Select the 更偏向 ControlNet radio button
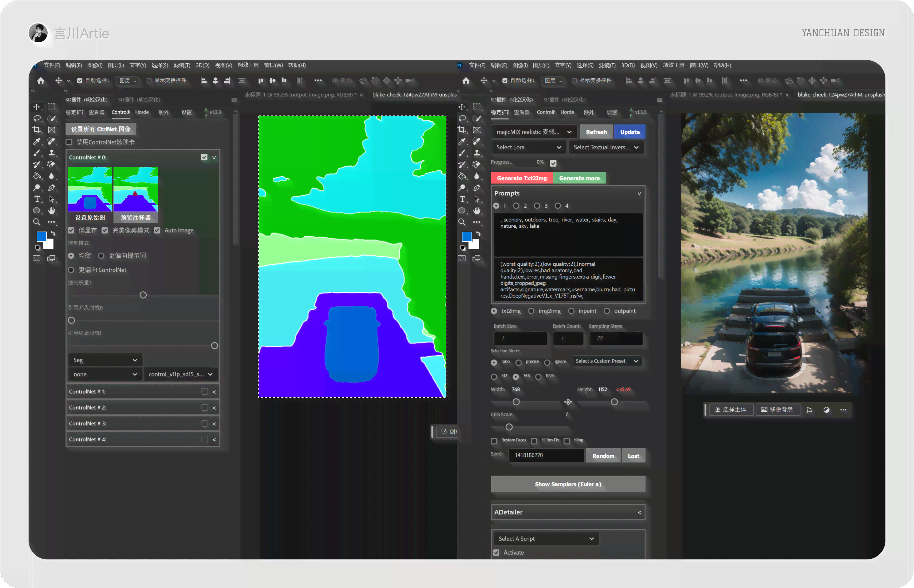The image size is (914, 588). pyautogui.click(x=71, y=270)
